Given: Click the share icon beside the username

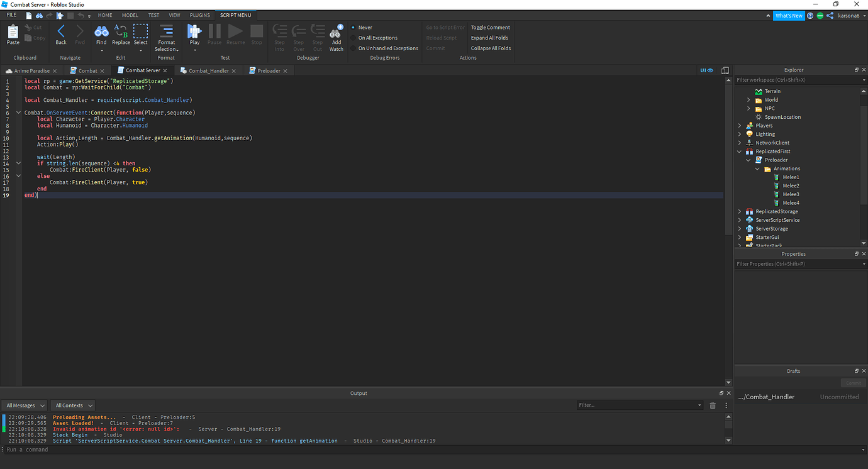Looking at the screenshot, I should pyautogui.click(x=830, y=16).
